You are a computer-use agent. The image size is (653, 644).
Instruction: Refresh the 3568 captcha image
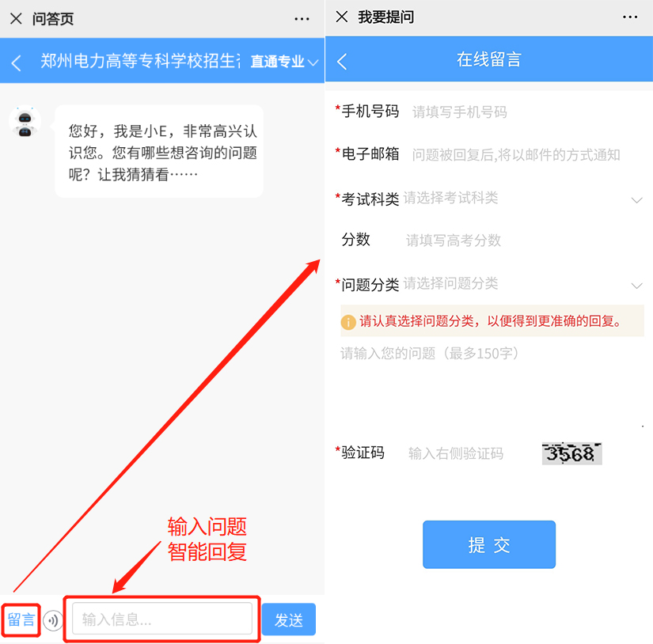point(571,453)
